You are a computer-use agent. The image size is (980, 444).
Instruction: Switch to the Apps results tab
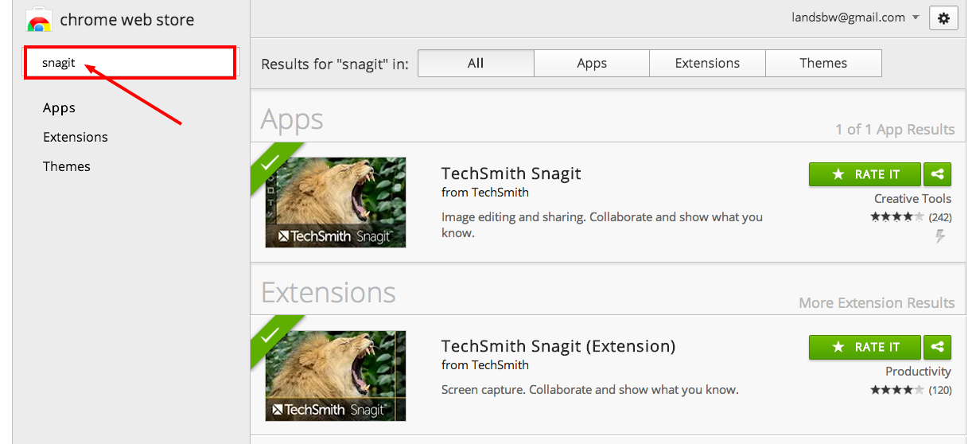tap(592, 64)
